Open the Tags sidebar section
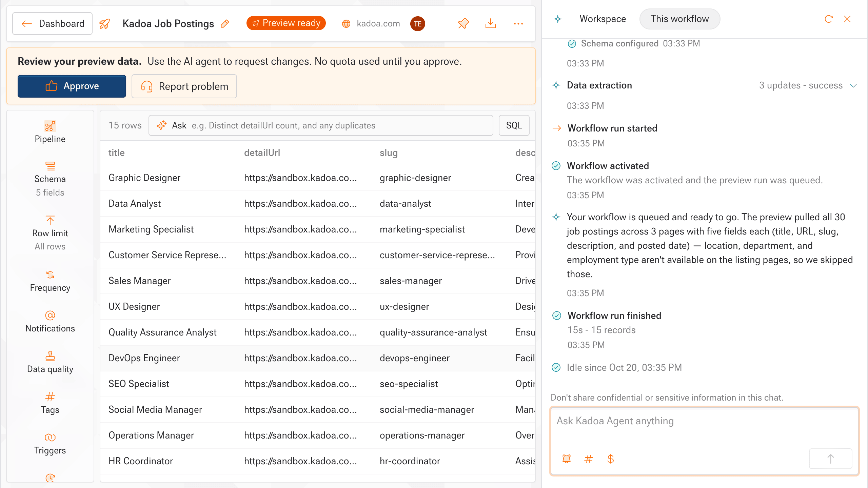This screenshot has height=488, width=868. [x=50, y=403]
